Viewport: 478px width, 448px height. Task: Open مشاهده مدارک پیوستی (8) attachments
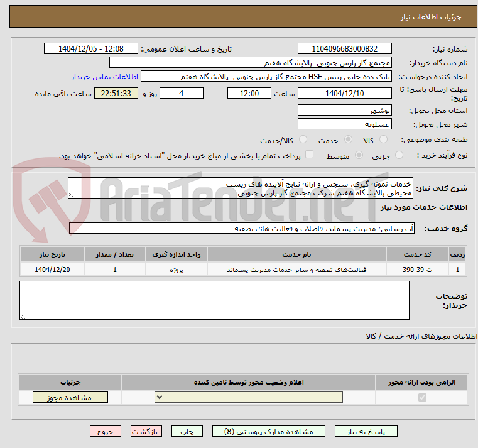[x=269, y=431]
